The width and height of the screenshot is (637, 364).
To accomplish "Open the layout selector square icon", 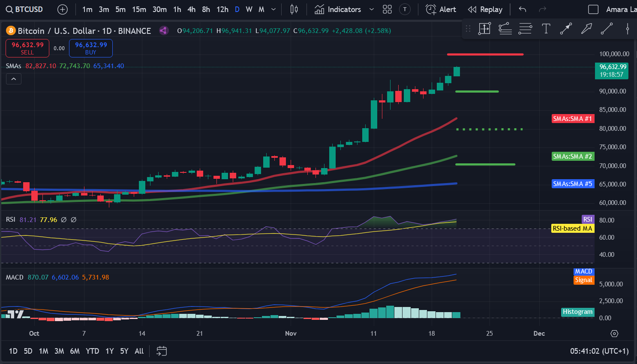I will click(593, 9).
